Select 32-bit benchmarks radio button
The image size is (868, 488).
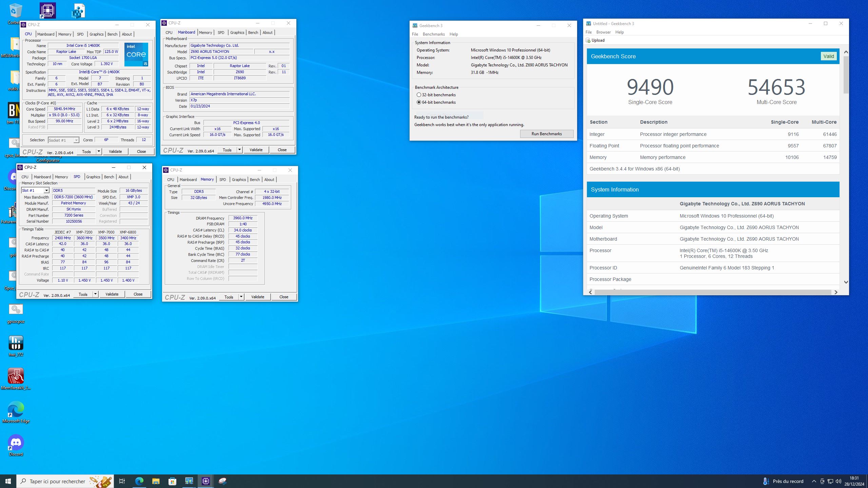[x=419, y=95]
